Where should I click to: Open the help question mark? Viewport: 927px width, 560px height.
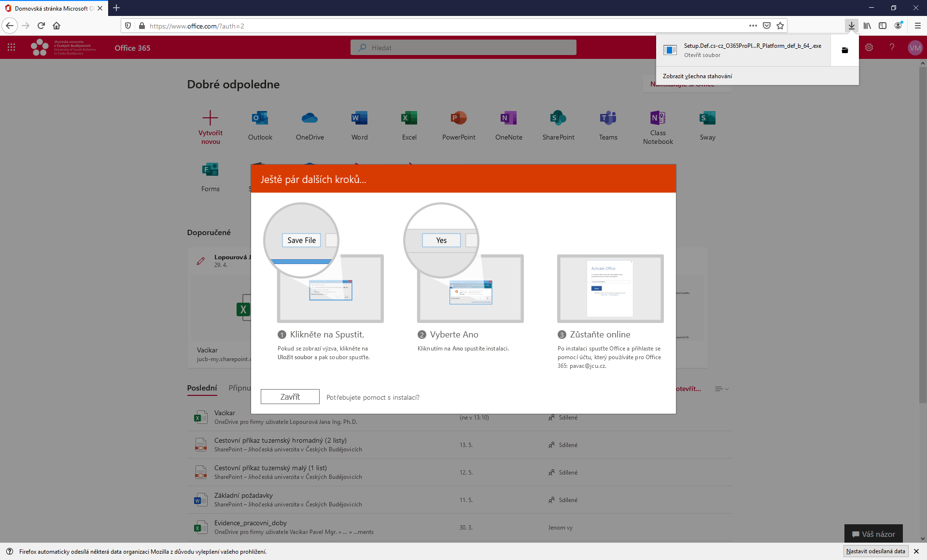point(892,47)
